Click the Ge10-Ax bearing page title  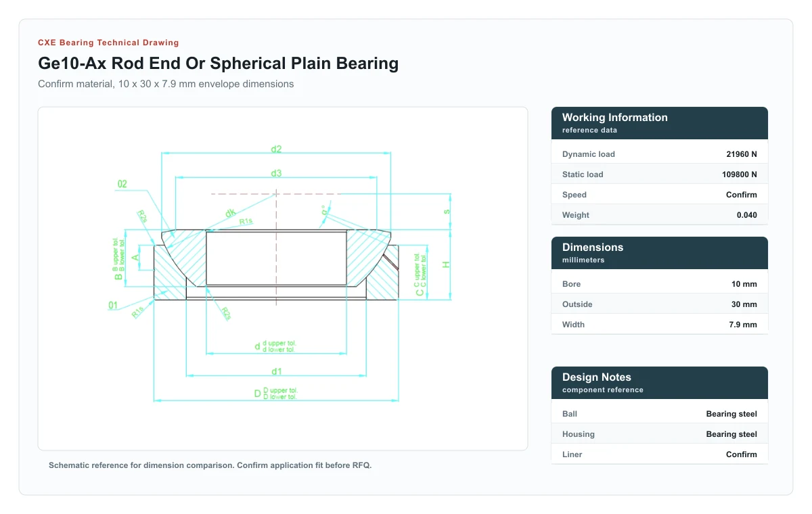click(218, 64)
